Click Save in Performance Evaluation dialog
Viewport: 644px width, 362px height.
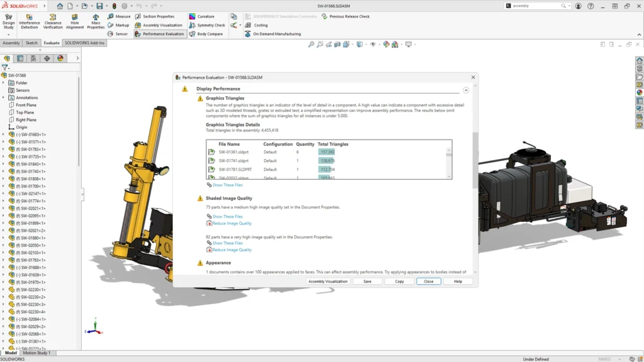click(x=367, y=282)
